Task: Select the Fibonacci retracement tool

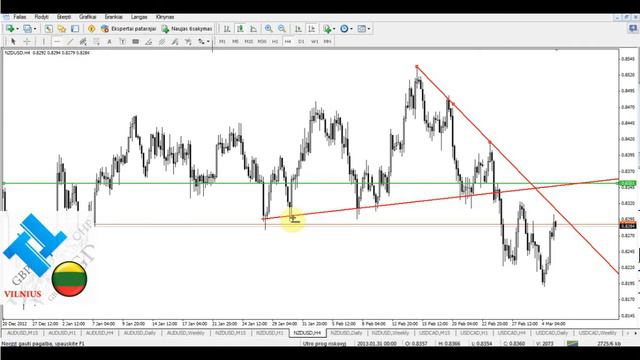Action: [x=96, y=41]
